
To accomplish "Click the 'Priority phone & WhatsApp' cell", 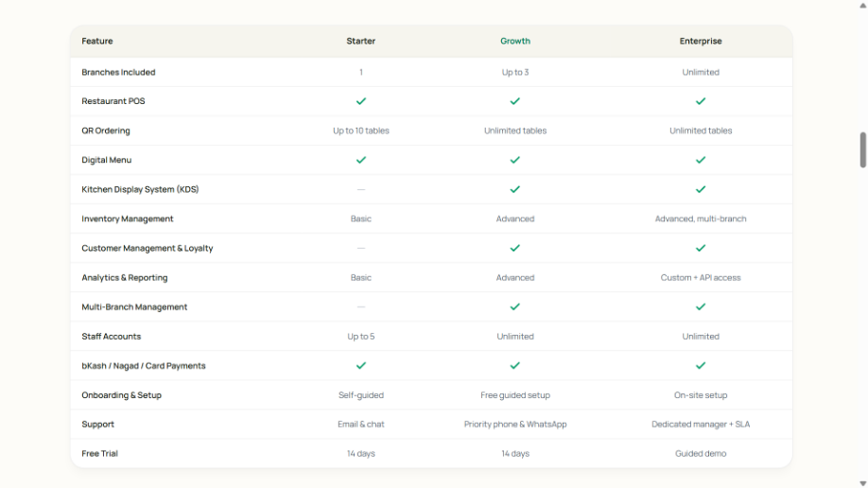I will [514, 425].
